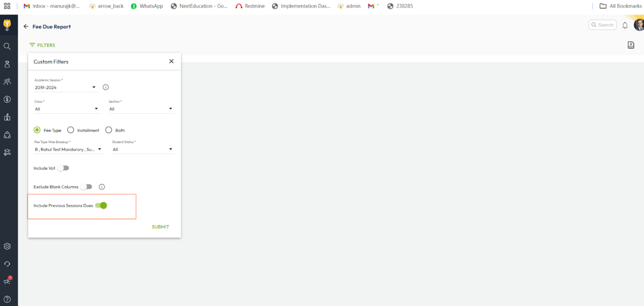The width and height of the screenshot is (644, 306).
Task: Open the Student Status dropdown
Action: [143, 149]
